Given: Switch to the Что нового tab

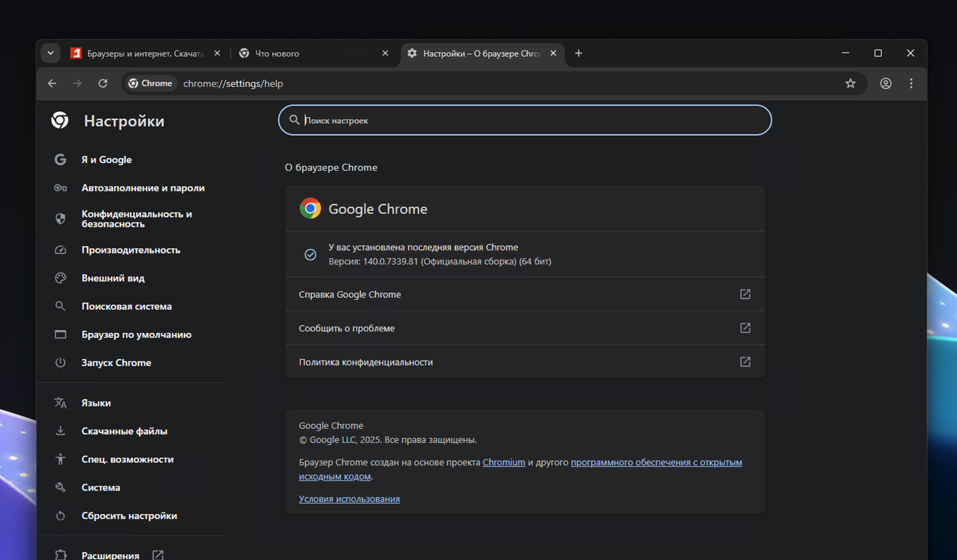Looking at the screenshot, I should [x=306, y=54].
